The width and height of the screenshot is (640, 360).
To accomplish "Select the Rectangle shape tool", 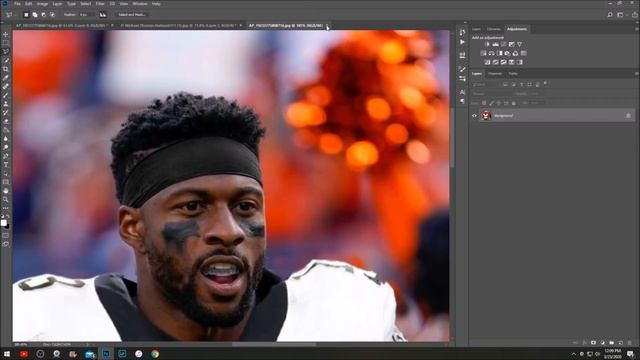I will click(x=6, y=182).
